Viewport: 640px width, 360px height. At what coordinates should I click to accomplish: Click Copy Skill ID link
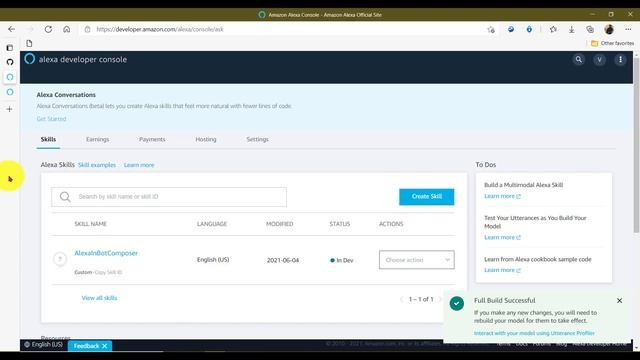tap(109, 272)
